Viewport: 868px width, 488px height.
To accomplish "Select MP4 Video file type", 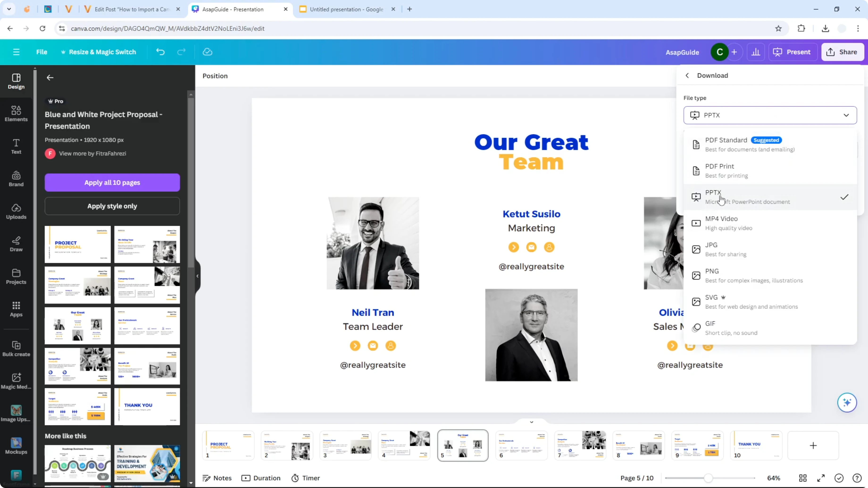I will tap(770, 223).
